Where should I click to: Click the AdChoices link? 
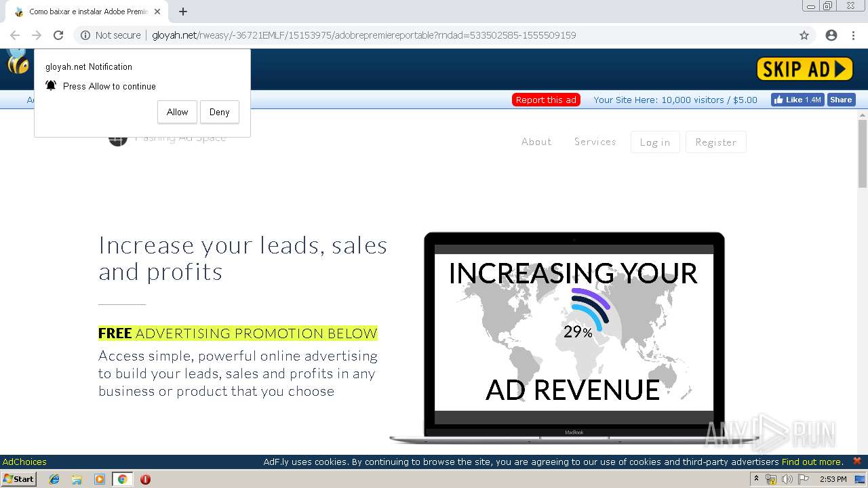point(24,462)
